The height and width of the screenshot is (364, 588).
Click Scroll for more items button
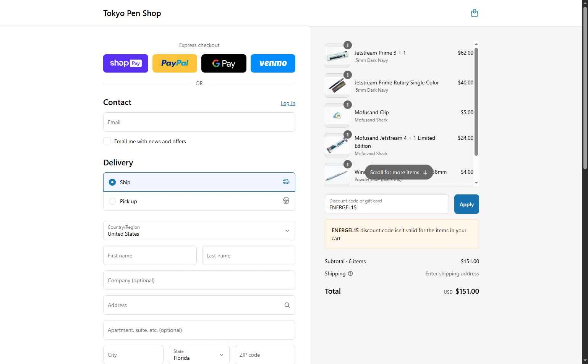[399, 172]
